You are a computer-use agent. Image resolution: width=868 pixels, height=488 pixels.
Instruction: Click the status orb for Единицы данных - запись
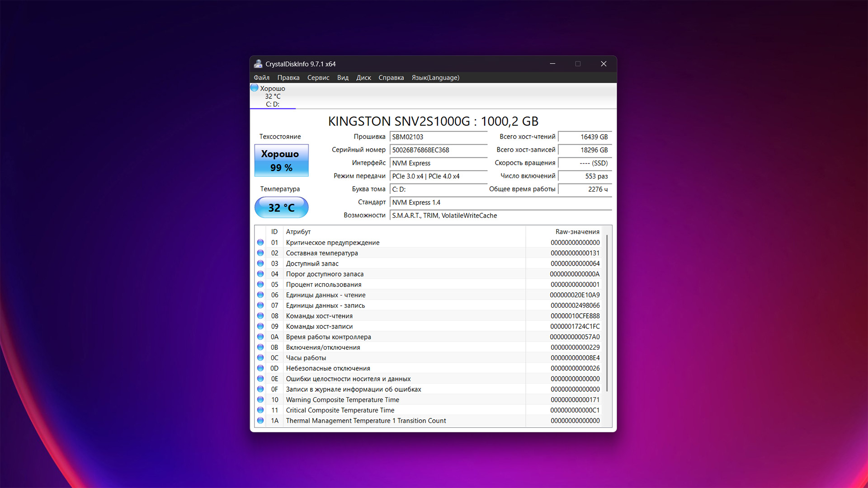[260, 305]
